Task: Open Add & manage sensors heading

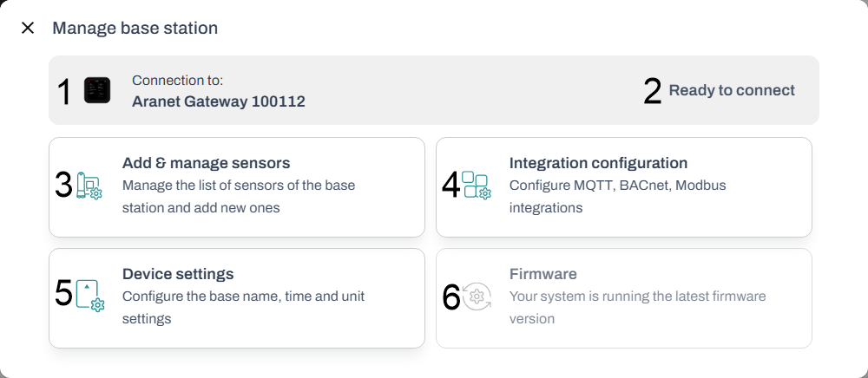Action: (206, 163)
